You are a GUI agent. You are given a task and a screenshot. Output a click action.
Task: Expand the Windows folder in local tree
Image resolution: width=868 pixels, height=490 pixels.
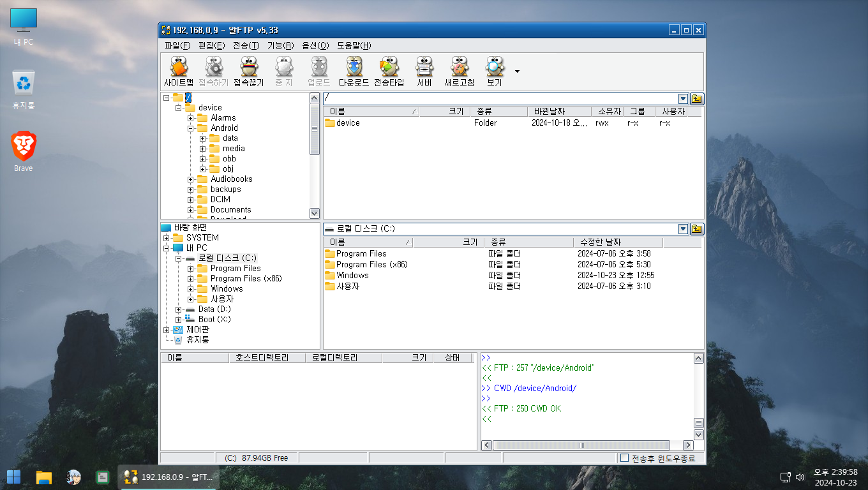[x=190, y=289]
